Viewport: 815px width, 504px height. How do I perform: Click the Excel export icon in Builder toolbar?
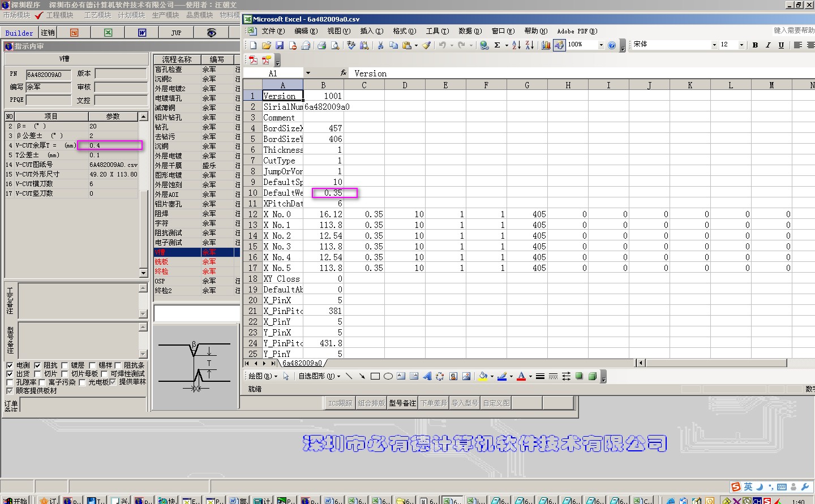pos(108,33)
